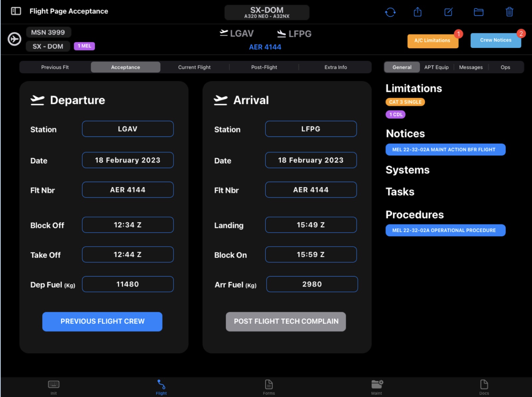Open the share export icon
This screenshot has width=532, height=397.
point(418,12)
